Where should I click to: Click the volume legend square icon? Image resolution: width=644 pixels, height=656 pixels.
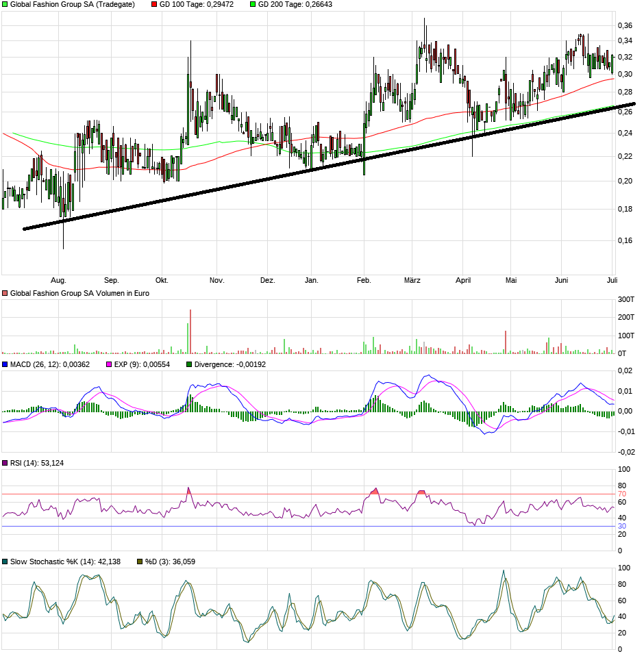coord(5,293)
